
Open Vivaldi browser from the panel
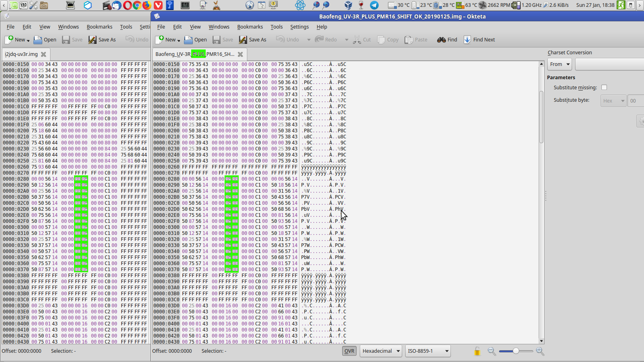(x=158, y=5)
